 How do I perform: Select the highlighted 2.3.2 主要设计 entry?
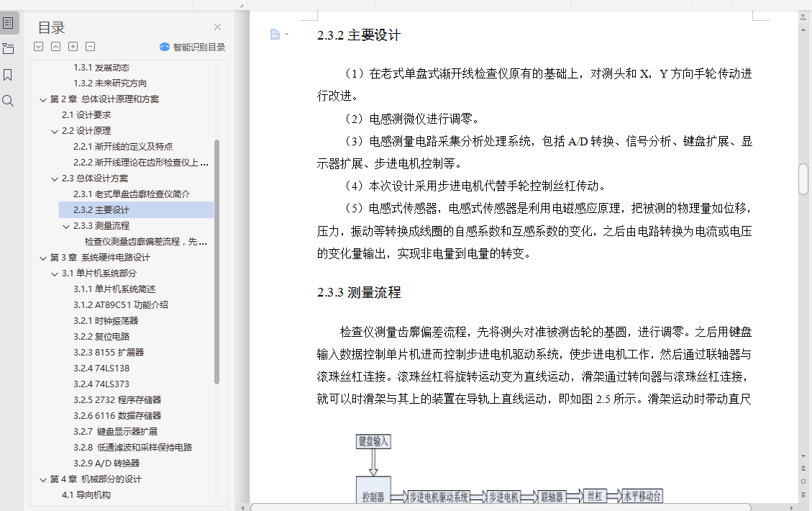point(136,210)
